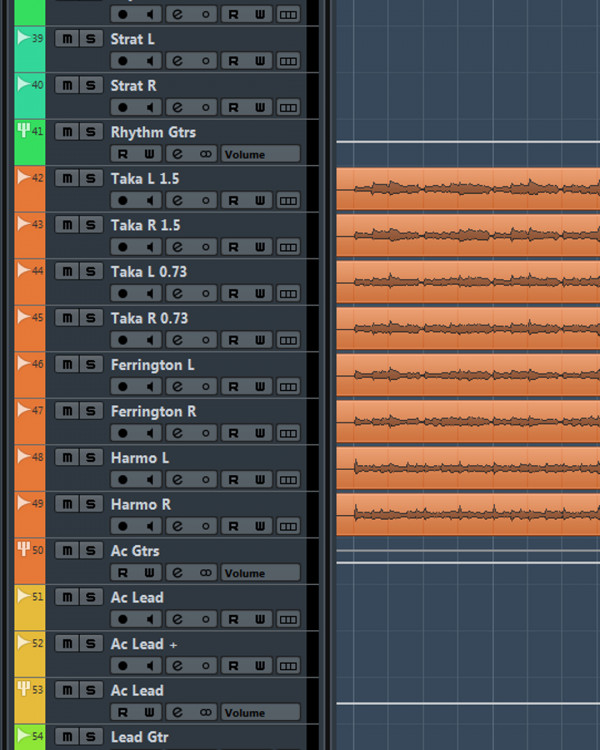The width and height of the screenshot is (600, 750).
Task: Select the Harmo L track name
Action: [140, 458]
